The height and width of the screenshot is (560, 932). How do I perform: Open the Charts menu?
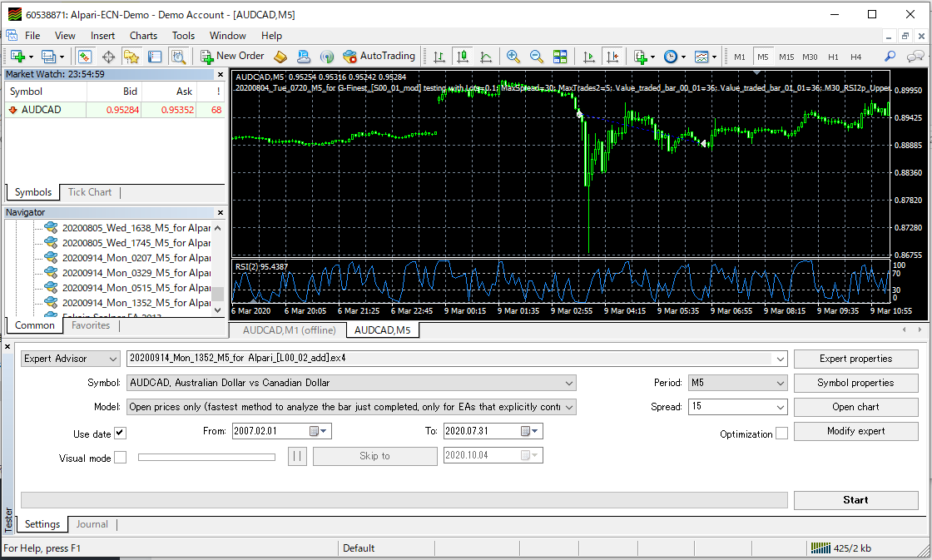[x=143, y=36]
